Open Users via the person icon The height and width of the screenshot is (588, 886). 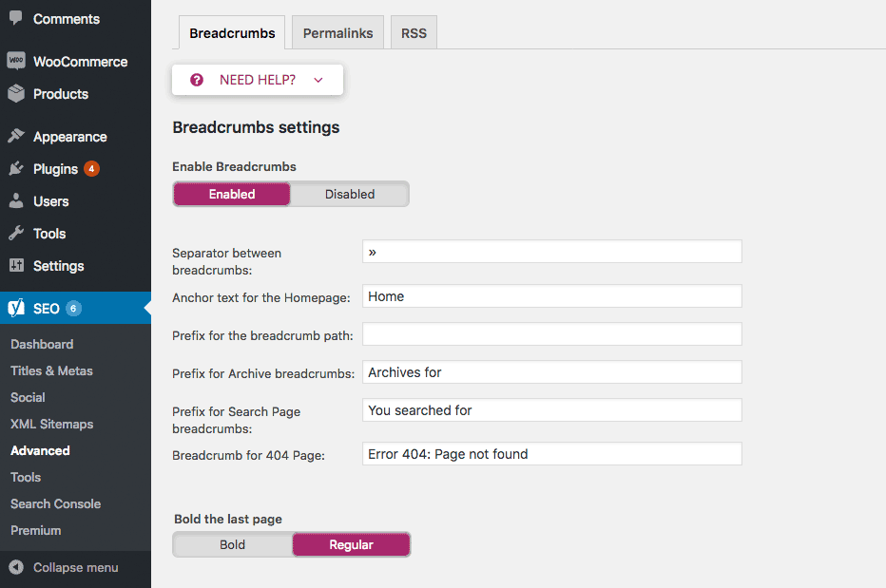16,200
